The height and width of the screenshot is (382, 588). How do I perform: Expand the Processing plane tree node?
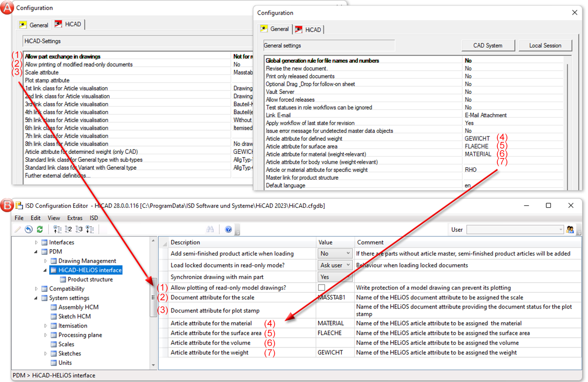point(45,335)
